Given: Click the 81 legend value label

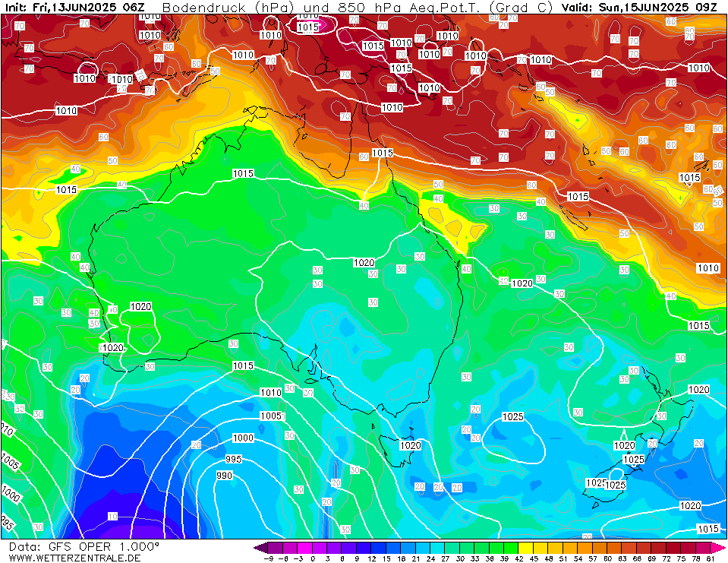Looking at the screenshot, I should (710, 558).
